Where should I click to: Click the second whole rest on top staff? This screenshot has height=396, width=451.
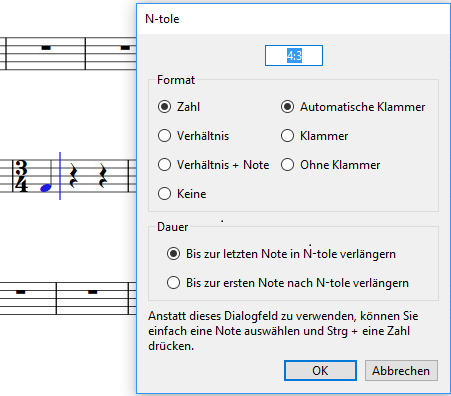(x=125, y=48)
